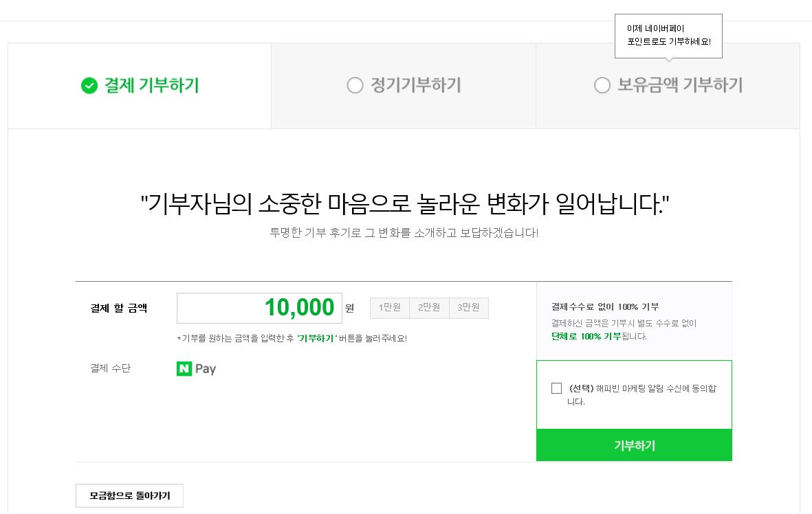Pick the 3만원 preset amount
The width and height of the screenshot is (812, 514).
(x=469, y=308)
